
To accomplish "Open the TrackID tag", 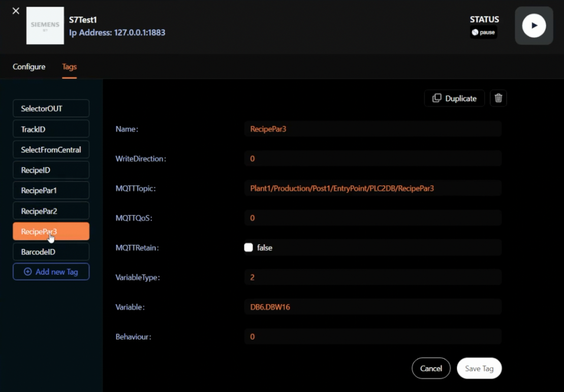I will coord(51,129).
